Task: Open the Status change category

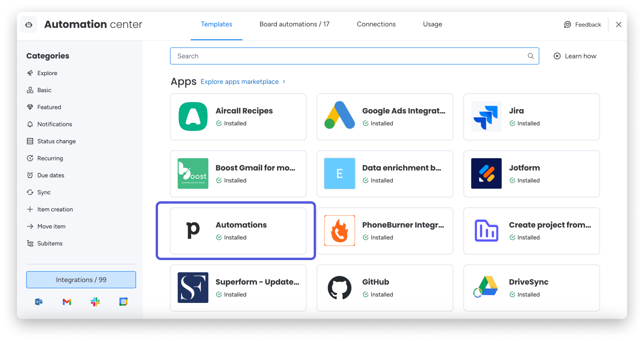Action: (51, 141)
